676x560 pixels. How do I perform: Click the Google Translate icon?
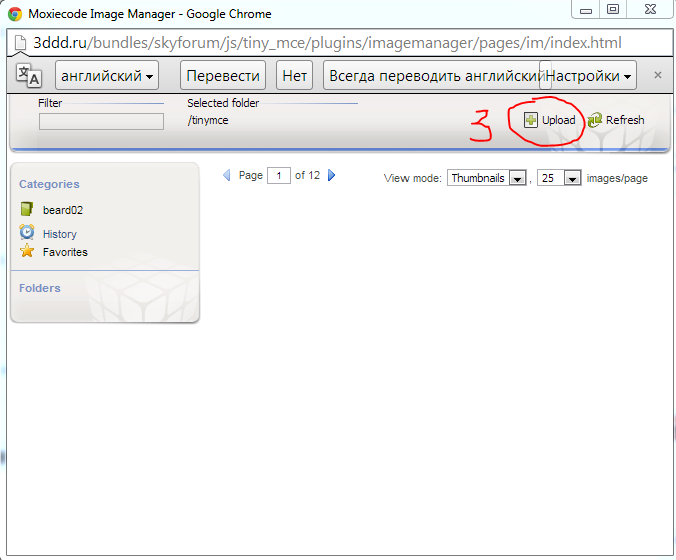click(x=28, y=75)
